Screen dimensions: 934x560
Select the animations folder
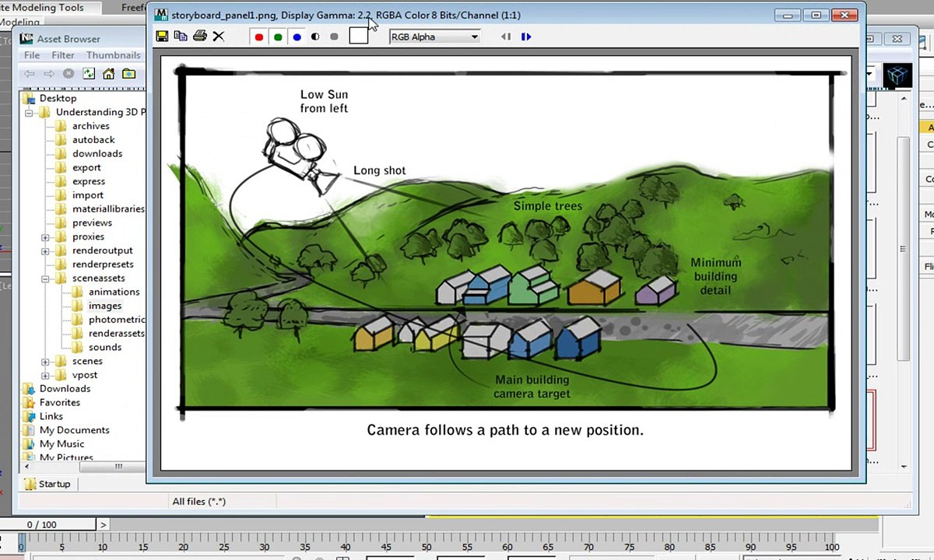point(114,292)
